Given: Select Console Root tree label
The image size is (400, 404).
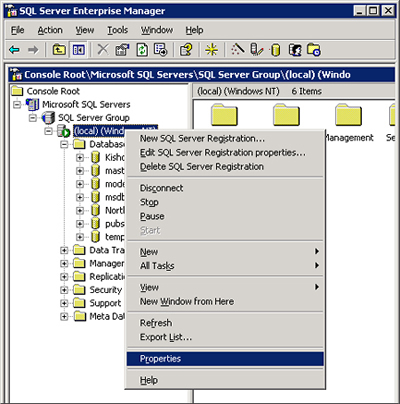Looking at the screenshot, I should click(x=53, y=91).
